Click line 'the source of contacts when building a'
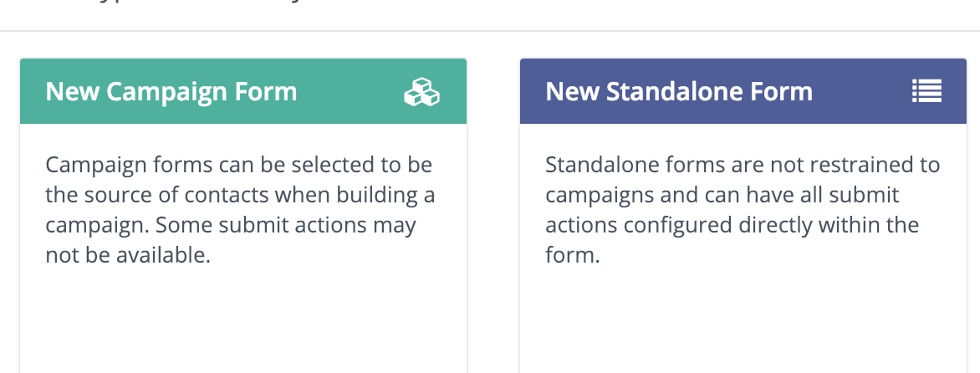Image resolution: width=980 pixels, height=373 pixels. pyautogui.click(x=241, y=195)
